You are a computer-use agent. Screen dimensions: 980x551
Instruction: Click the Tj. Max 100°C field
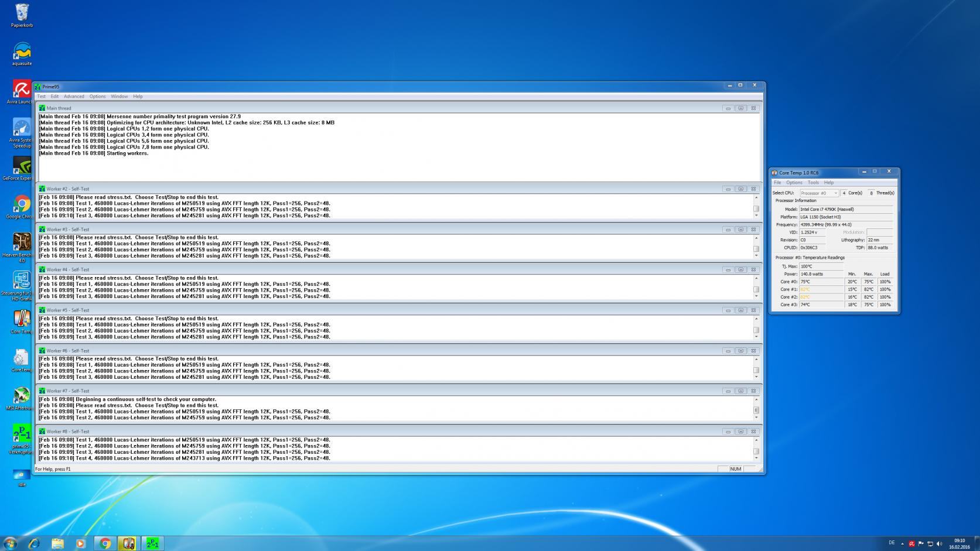tap(822, 266)
